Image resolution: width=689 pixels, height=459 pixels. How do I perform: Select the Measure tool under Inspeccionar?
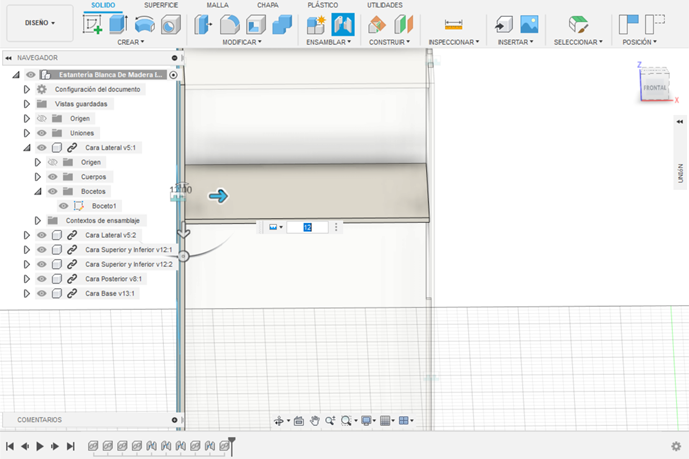pos(453,25)
